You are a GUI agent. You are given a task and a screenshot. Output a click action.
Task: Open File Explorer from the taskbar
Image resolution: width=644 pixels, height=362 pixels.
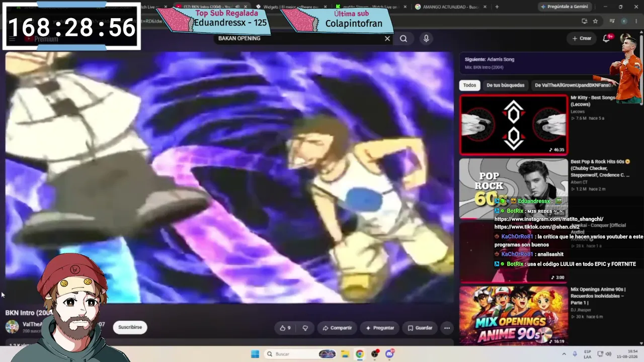(345, 354)
